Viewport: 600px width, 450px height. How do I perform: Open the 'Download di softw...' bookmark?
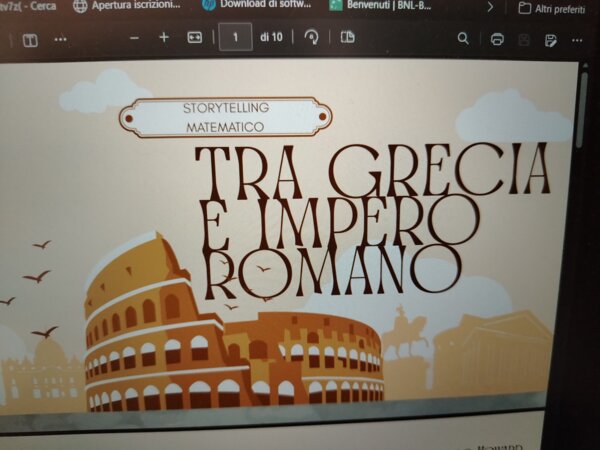pyautogui.click(x=256, y=5)
